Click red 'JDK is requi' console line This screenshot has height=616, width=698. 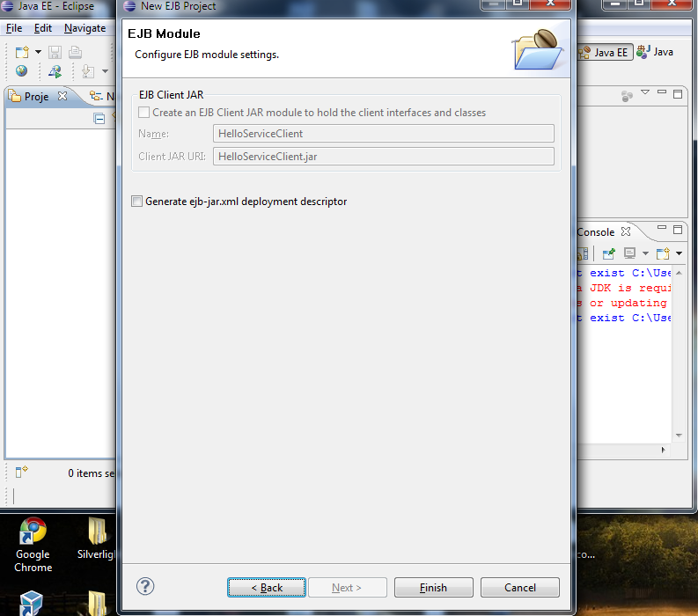point(624,288)
